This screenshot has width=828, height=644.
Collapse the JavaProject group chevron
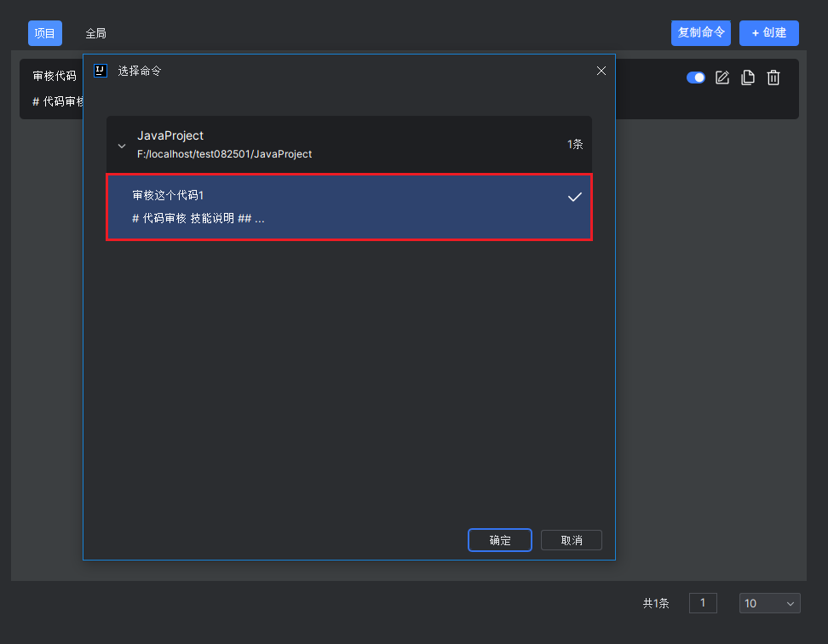122,146
